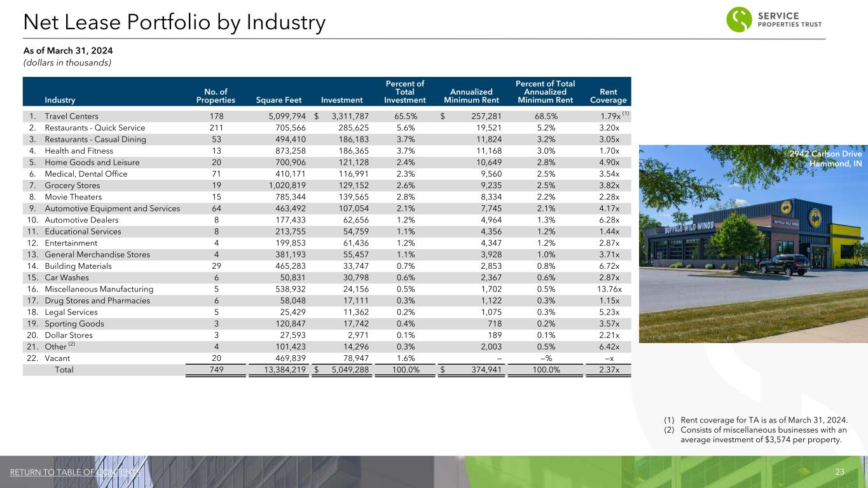Select the Miscellaneous Manufacturing 13.76x rent coverage

point(608,289)
